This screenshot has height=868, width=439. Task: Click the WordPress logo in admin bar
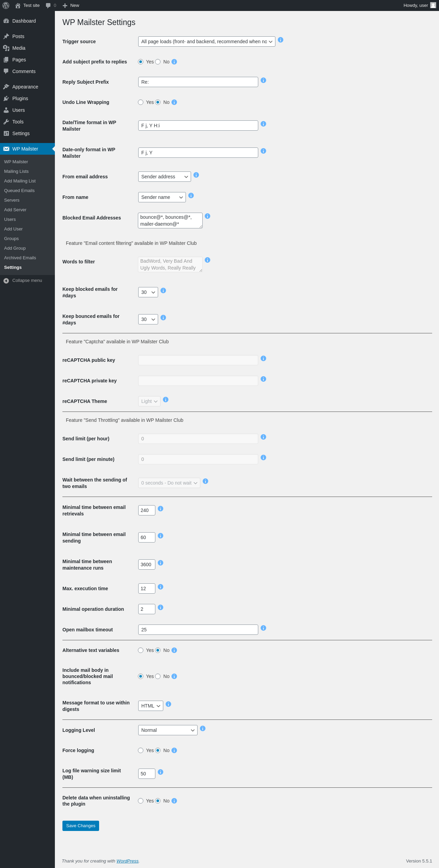point(6,5)
